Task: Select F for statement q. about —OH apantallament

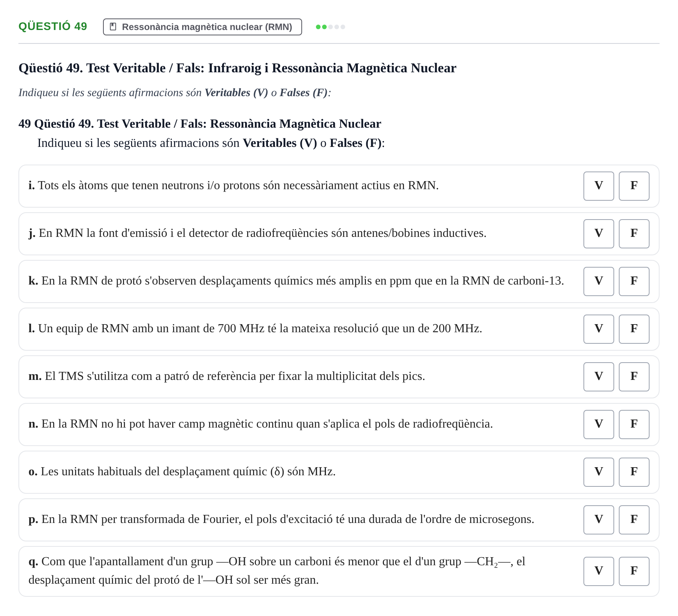Action: (x=634, y=571)
